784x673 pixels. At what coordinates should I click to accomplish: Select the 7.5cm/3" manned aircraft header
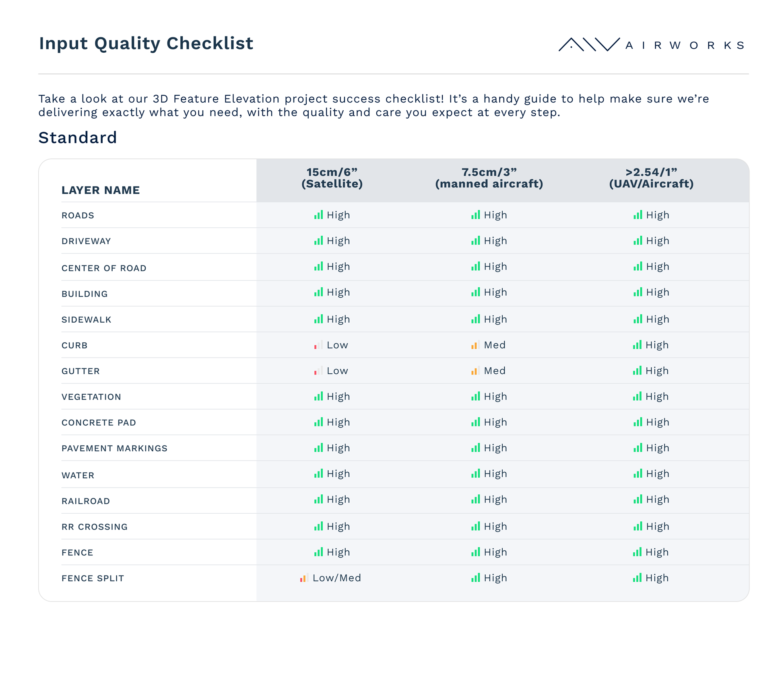coord(489,178)
